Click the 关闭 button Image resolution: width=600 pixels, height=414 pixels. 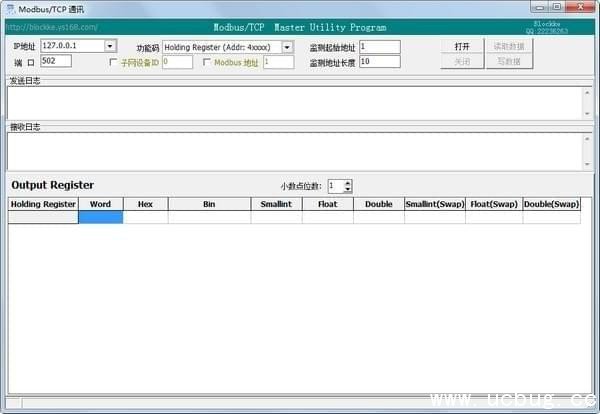coord(462,62)
